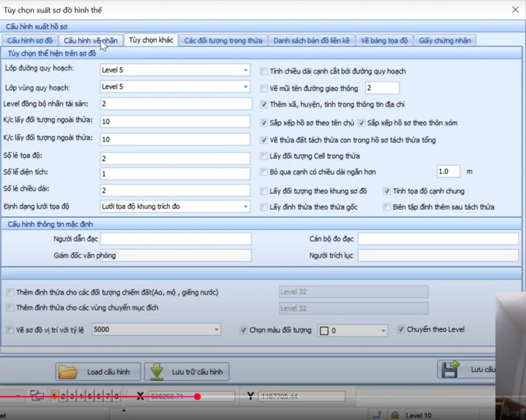The width and height of the screenshot is (526, 420).
Task: Open the Lớp đường quy hoạch dropdown
Action: point(246,70)
